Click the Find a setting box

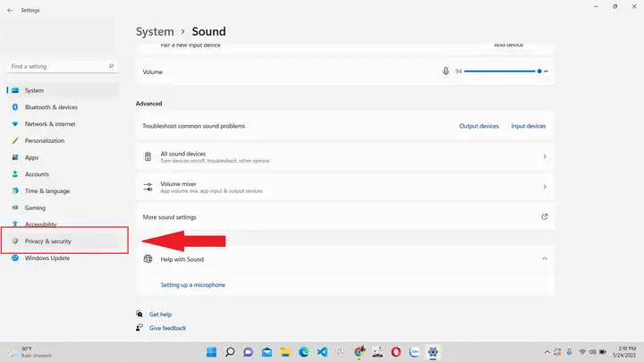[63, 66]
